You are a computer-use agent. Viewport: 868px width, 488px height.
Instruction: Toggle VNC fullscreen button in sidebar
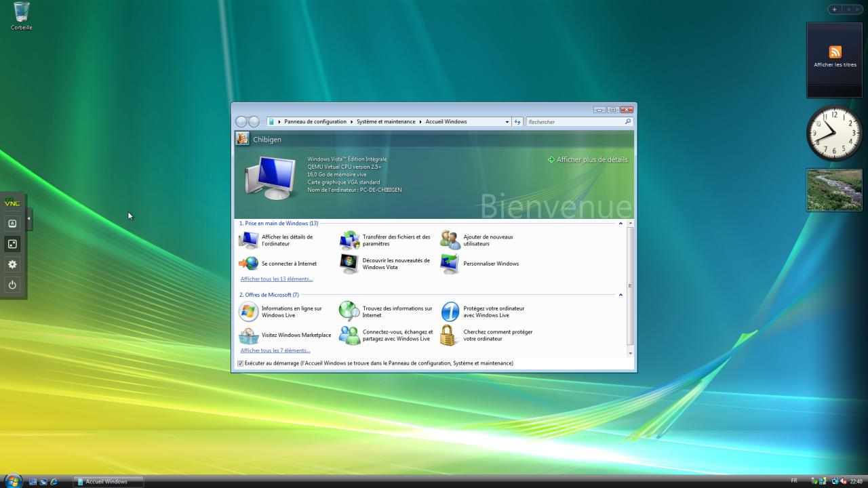point(12,244)
